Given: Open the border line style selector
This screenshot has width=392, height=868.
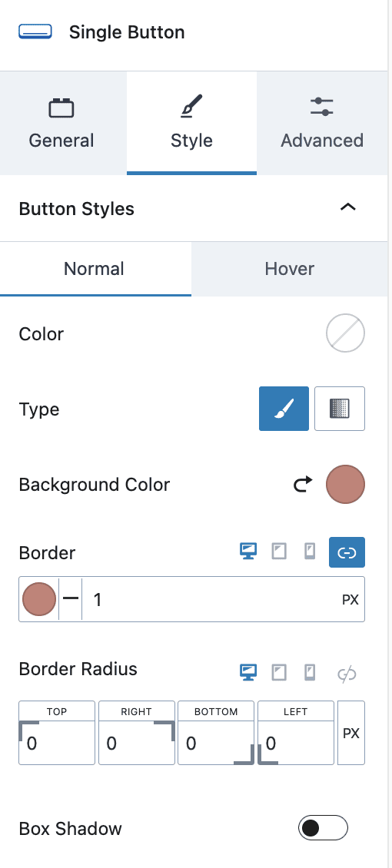Looking at the screenshot, I should (70, 599).
